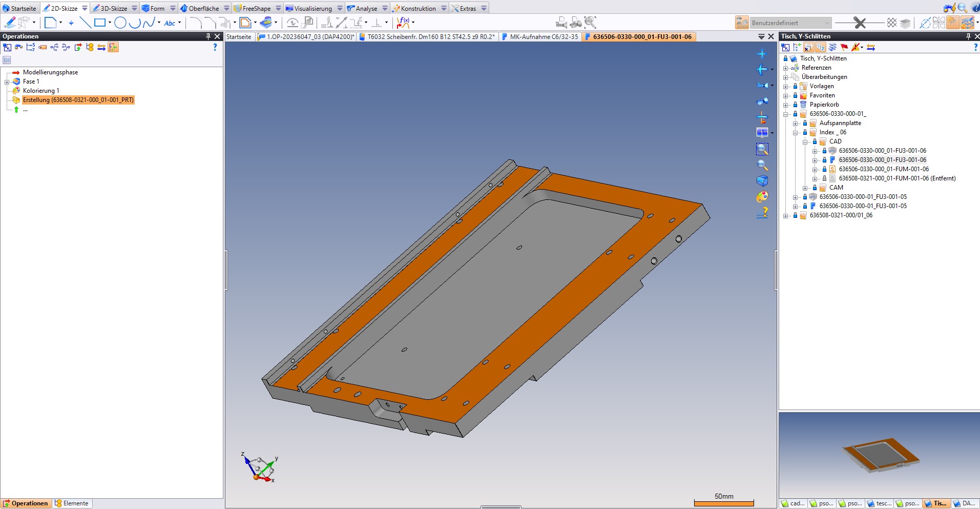The image size is (980, 509).
Task: Click the red flag icon in project panel
Action: [x=844, y=47]
